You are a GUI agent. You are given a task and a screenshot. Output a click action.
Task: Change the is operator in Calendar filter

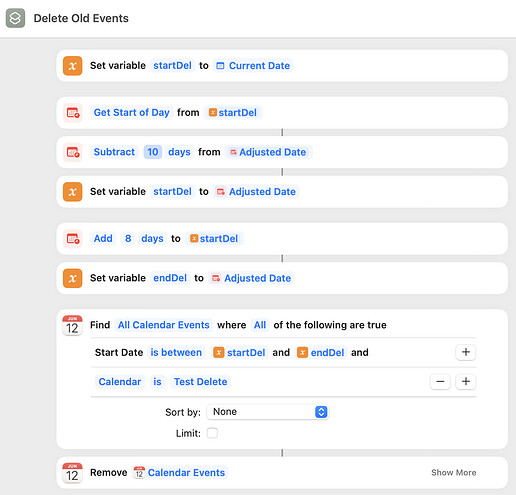coord(157,382)
